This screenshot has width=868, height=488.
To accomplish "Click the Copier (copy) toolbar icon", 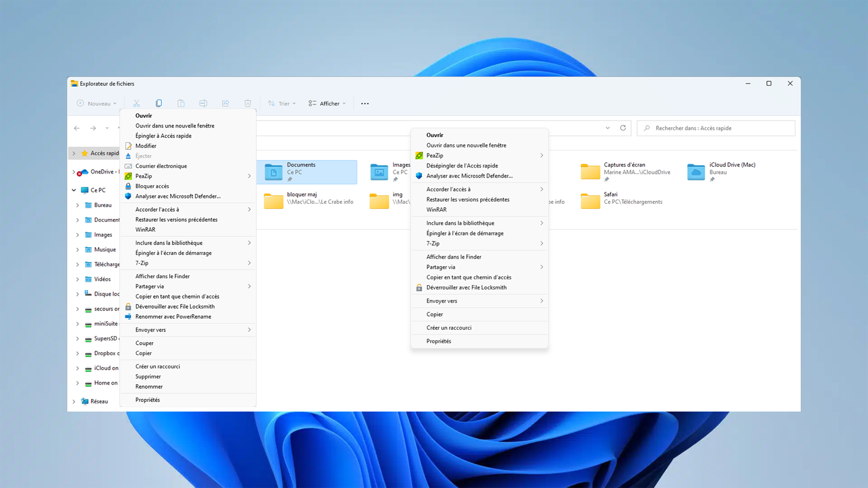I will pos(159,103).
